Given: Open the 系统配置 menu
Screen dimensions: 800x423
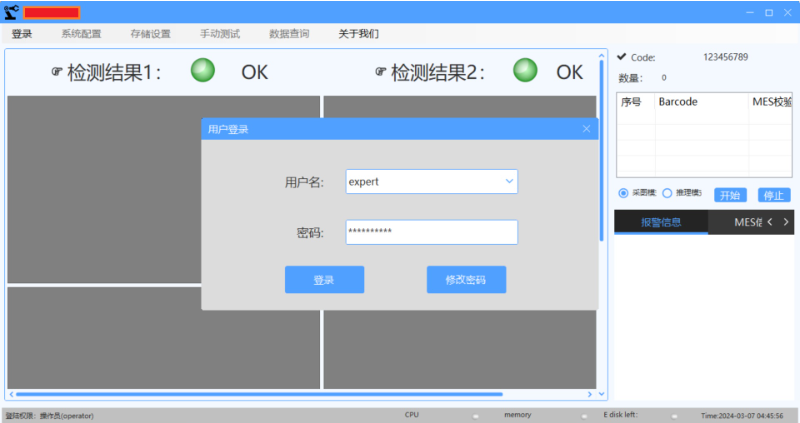Looking at the screenshot, I should click(81, 34).
